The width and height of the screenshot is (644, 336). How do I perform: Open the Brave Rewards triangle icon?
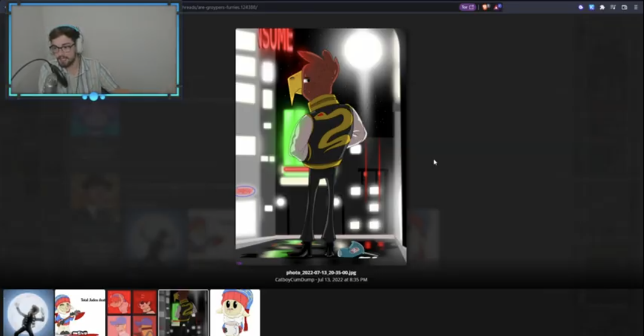tap(497, 7)
